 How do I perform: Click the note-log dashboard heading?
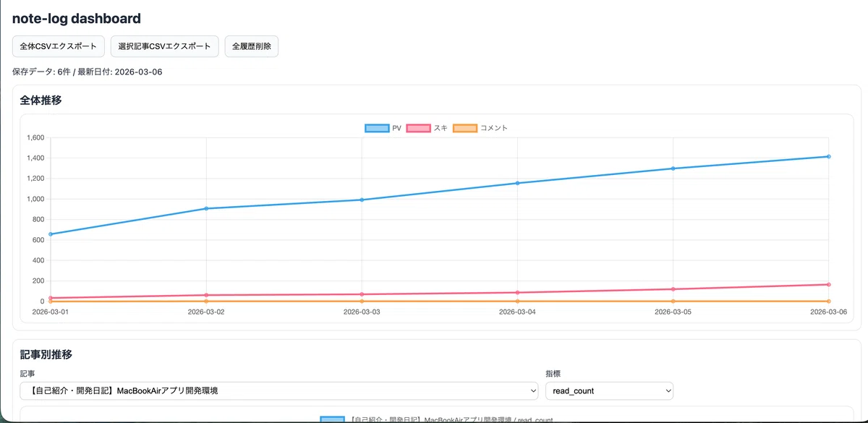tap(77, 19)
